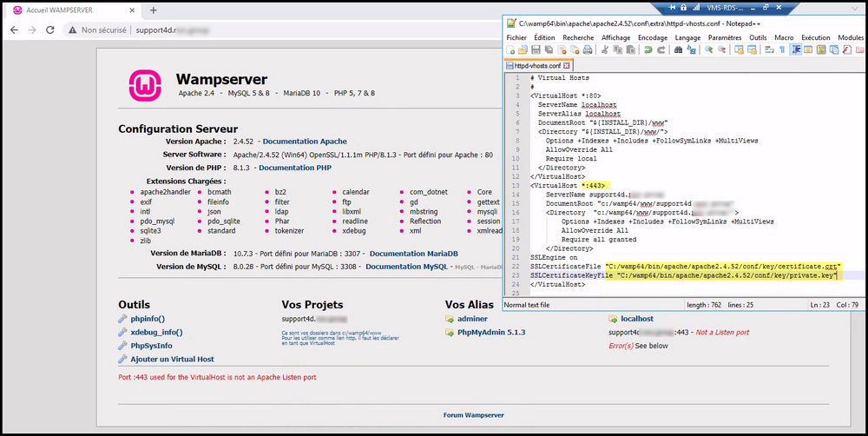Click the Paste icon in Notepad++ toolbar
Viewport: 868px width, 436px height.
click(x=630, y=50)
